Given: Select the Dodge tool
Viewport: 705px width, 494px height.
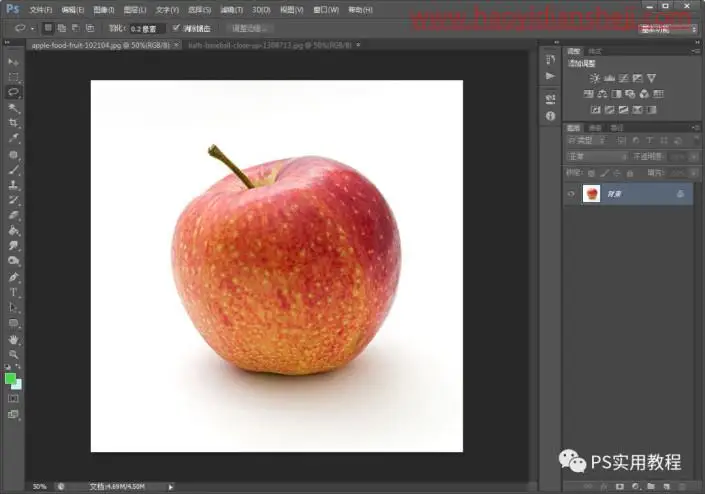Looking at the screenshot, I should [x=13, y=261].
